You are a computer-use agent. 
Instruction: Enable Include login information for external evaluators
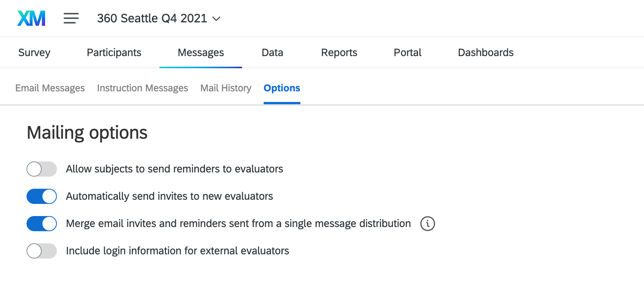coord(42,251)
